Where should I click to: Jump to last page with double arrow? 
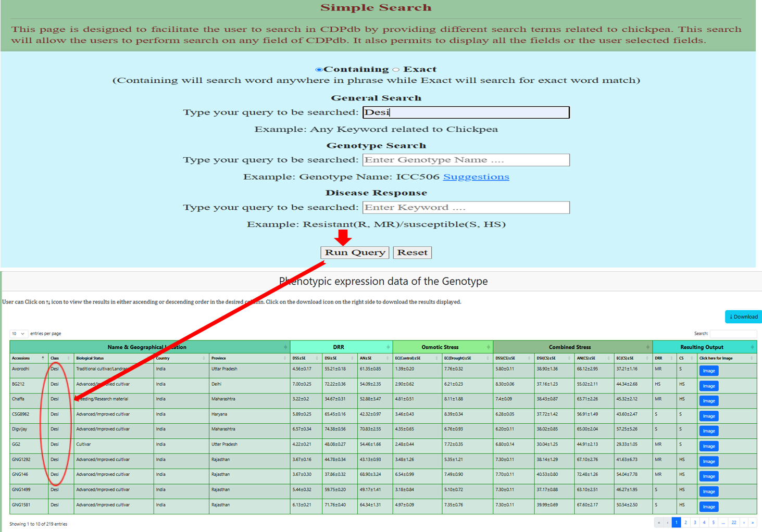point(753,523)
